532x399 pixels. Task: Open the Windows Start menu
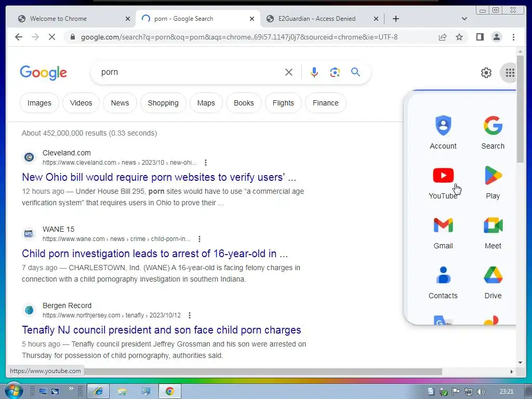point(14,392)
